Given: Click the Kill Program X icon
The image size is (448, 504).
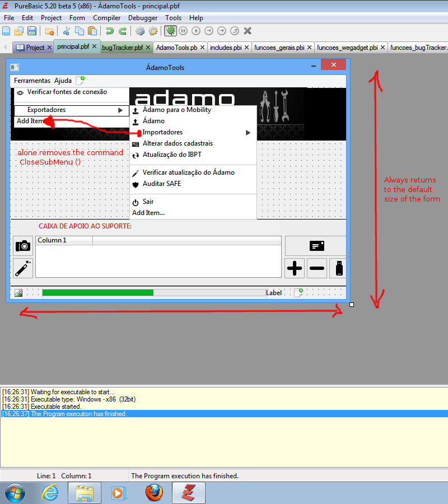Looking at the screenshot, I should pyautogui.click(x=248, y=31).
